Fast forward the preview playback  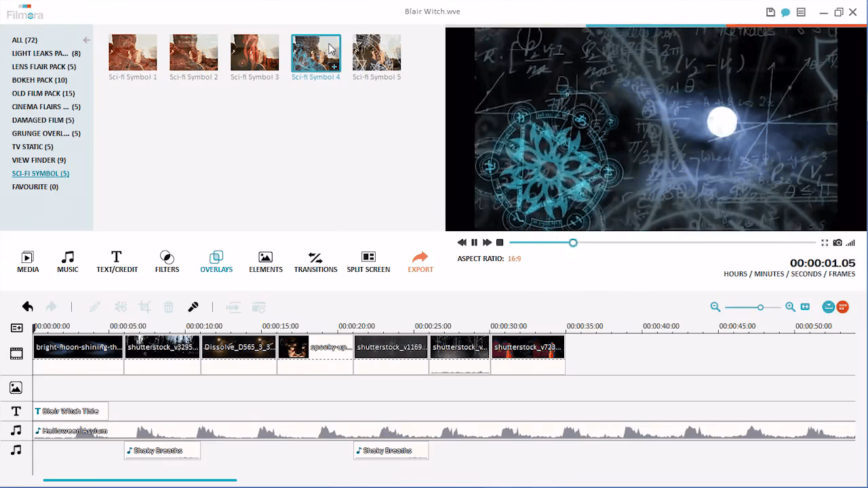tap(487, 243)
